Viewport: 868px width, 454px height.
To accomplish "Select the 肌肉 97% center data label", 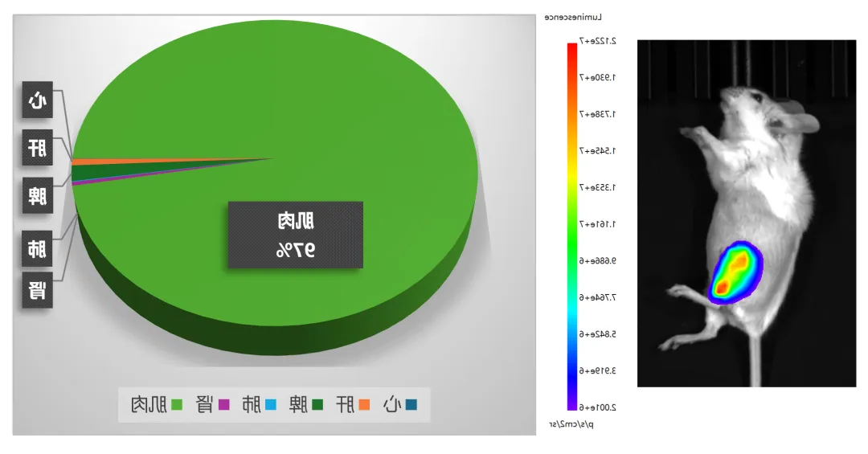I will (295, 235).
